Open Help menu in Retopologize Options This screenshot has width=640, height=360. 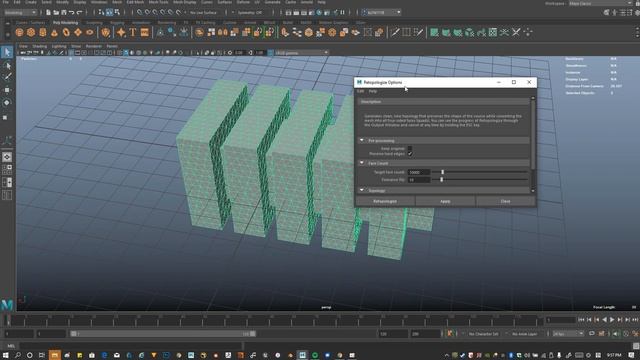[x=373, y=91]
